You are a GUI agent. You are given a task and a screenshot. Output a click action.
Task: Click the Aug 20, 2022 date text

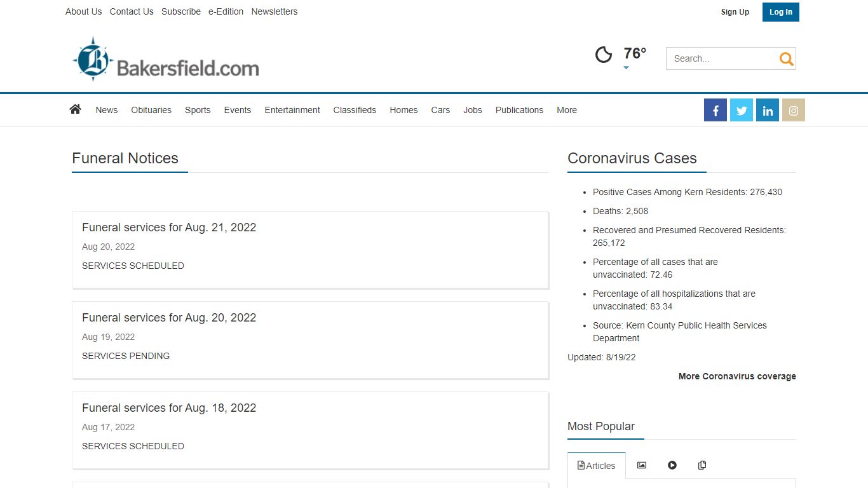point(108,247)
